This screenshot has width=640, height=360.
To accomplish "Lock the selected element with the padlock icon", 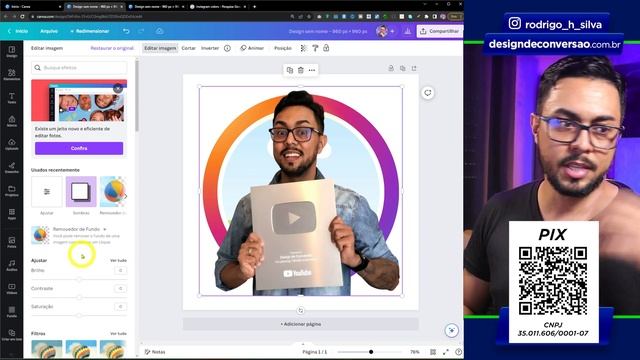I will 326,48.
